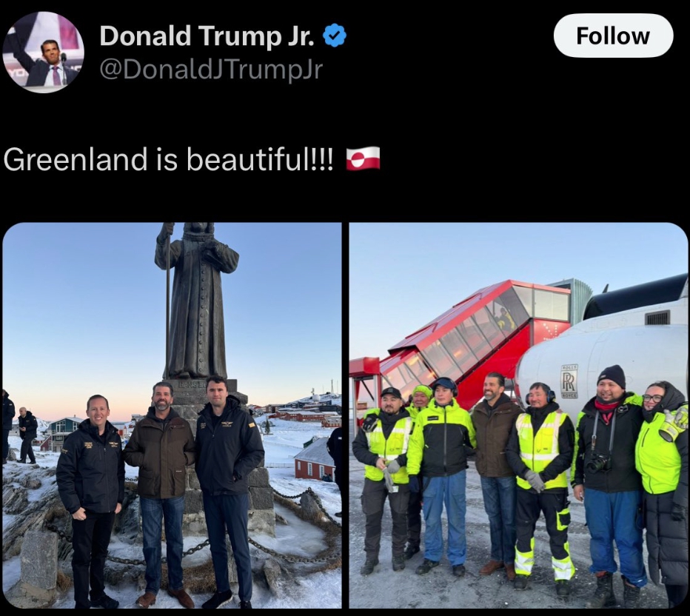
Task: Open the right photo with airport crew
Action: click(518, 415)
